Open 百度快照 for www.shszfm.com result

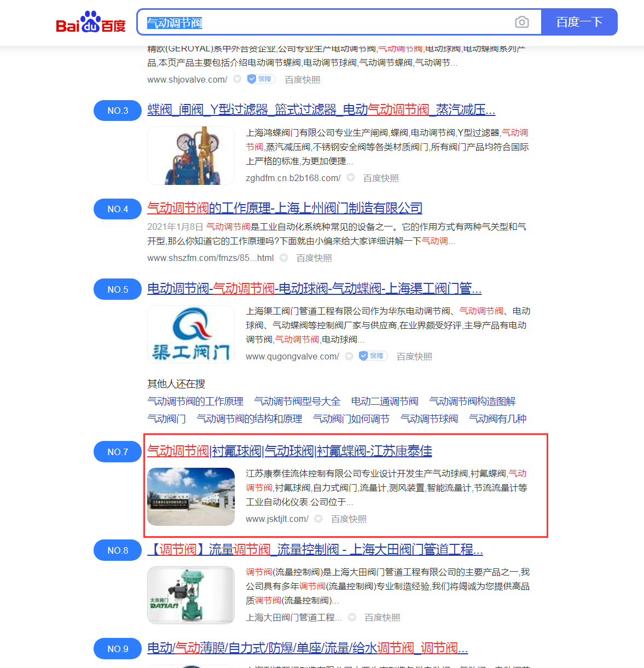[x=315, y=258]
